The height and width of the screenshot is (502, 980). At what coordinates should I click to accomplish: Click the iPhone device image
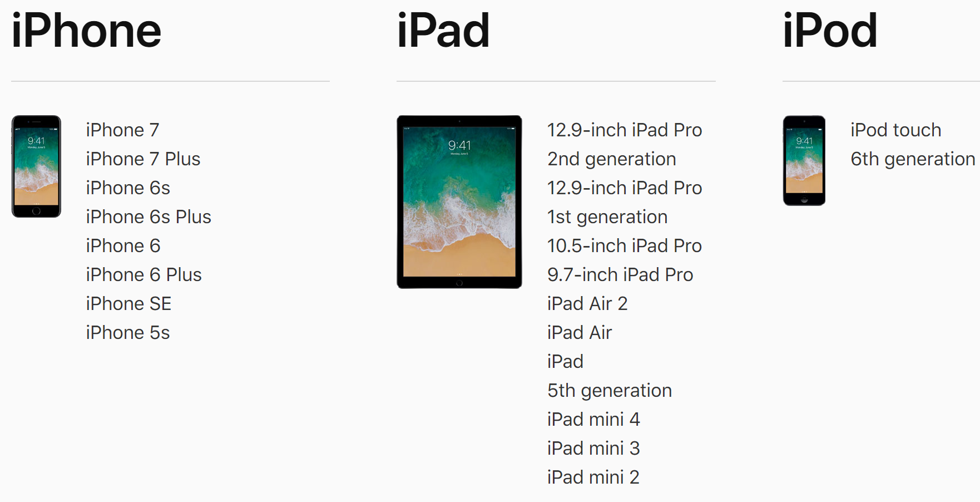[x=36, y=166]
